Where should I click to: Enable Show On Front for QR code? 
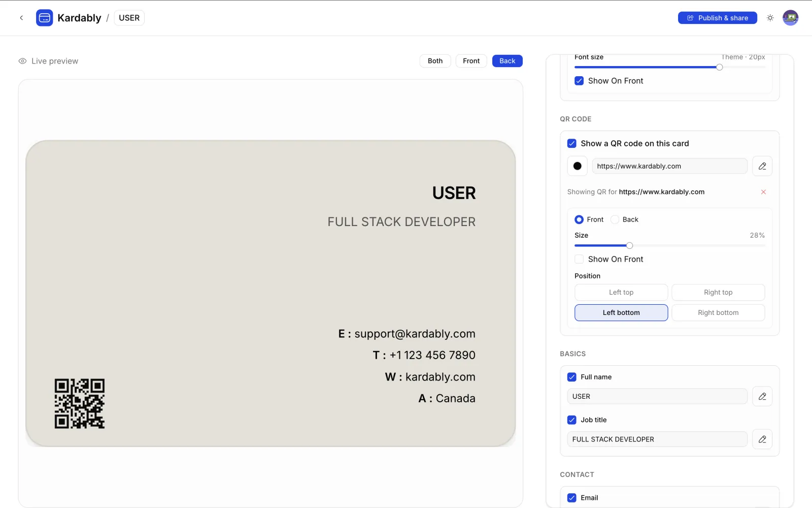pos(579,259)
